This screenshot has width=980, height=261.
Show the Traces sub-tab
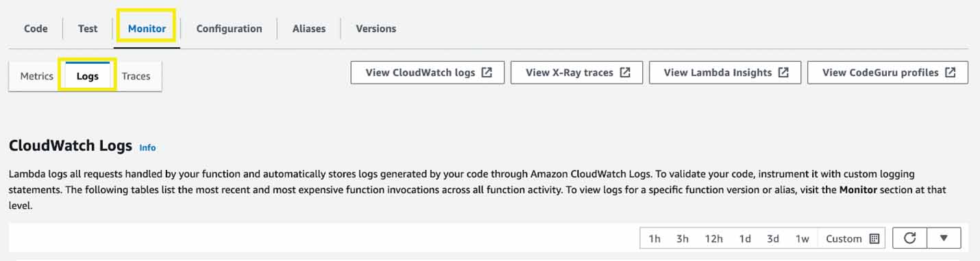(x=136, y=76)
